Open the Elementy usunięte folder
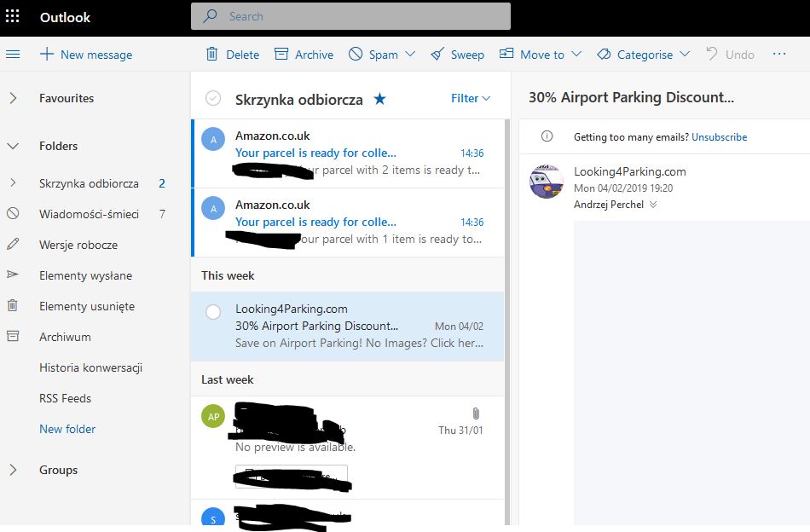 [87, 306]
